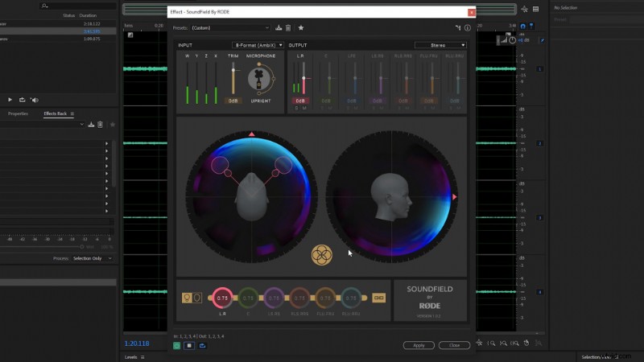Toggle auto-play speaker icon in Files panel

(x=35, y=100)
